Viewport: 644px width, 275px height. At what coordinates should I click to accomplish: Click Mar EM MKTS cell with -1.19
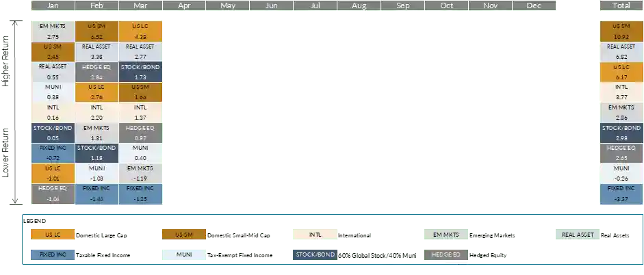[x=140, y=174]
